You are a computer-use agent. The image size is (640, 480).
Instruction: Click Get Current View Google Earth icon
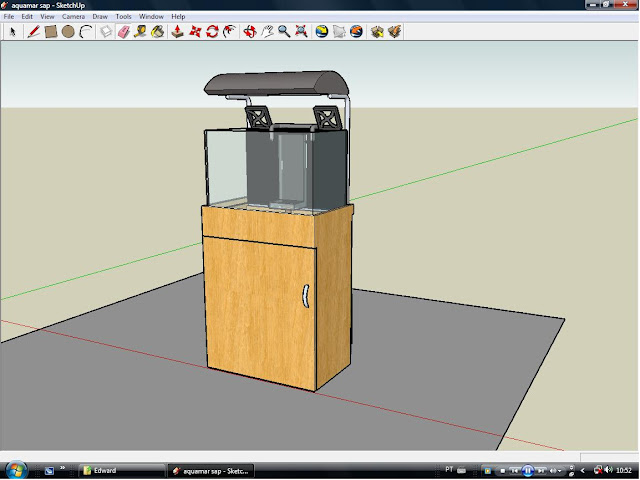click(322, 31)
